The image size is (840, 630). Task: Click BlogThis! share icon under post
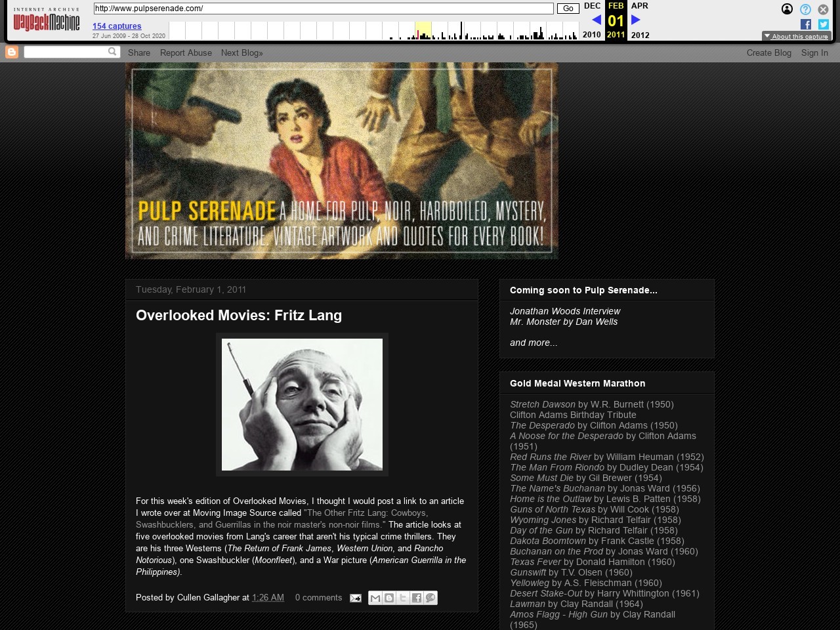click(389, 598)
